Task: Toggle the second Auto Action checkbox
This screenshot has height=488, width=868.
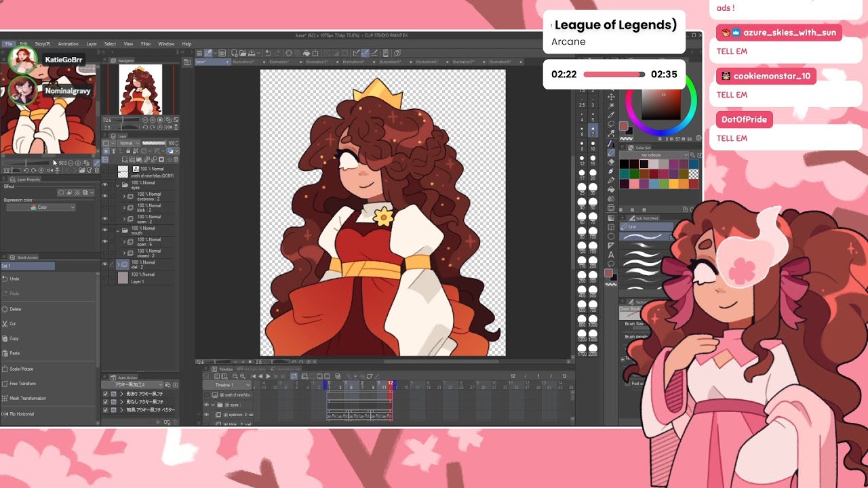Action: [105, 402]
